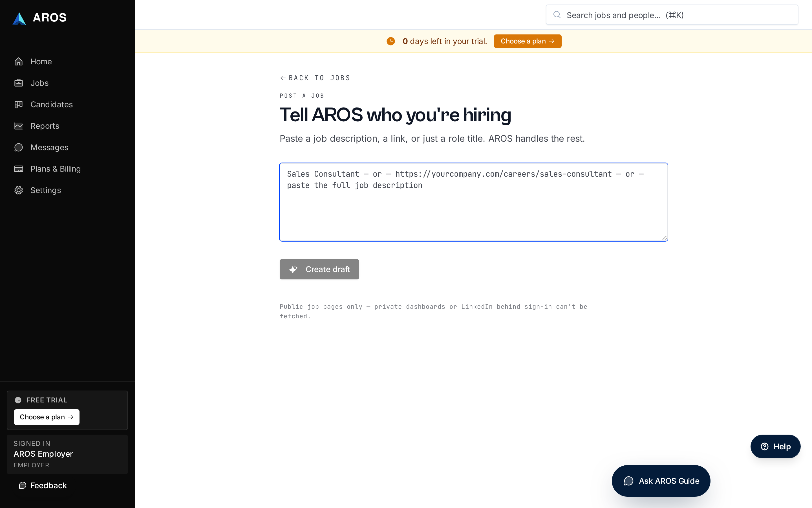Open the Home menu item
The image size is (812, 508).
pos(67,62)
